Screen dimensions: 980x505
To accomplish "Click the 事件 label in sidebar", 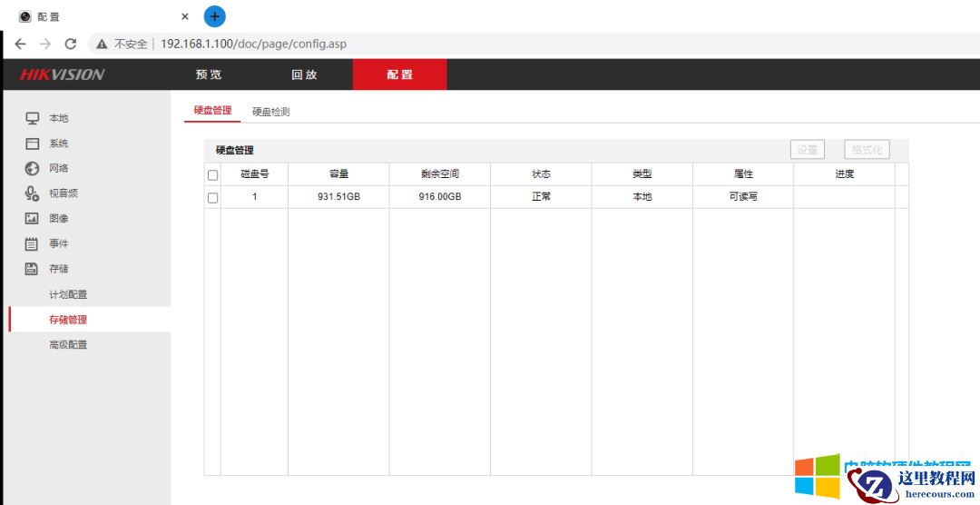I will 59,243.
